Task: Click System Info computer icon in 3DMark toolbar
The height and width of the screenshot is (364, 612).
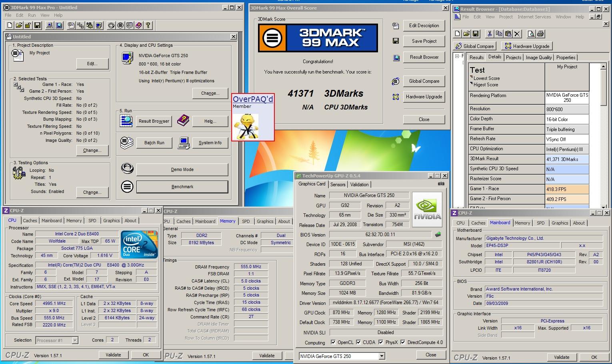Action: click(x=50, y=26)
